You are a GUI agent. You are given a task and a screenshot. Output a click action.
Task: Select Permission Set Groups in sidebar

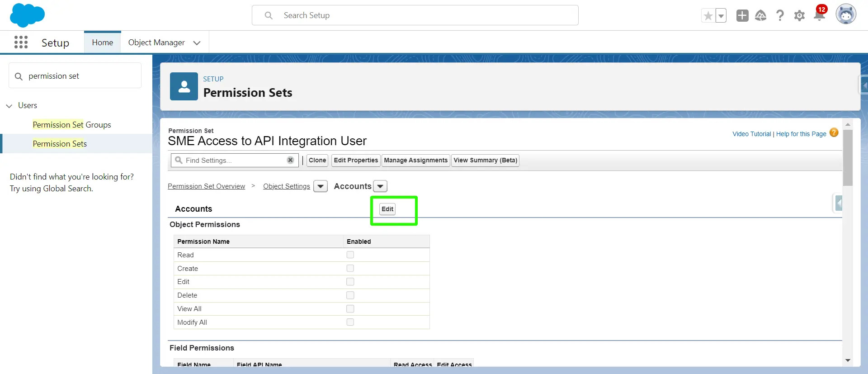pos(71,125)
